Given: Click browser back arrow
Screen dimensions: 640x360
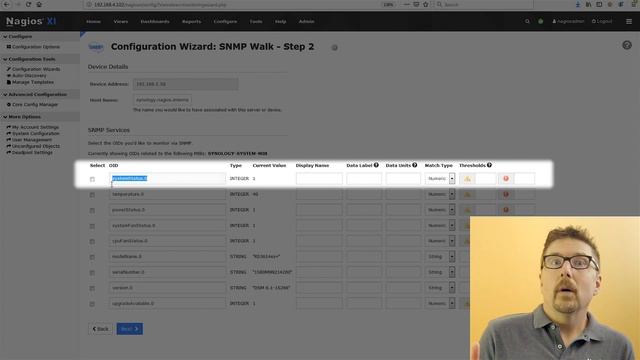Looking at the screenshot, I should (x=7, y=4).
